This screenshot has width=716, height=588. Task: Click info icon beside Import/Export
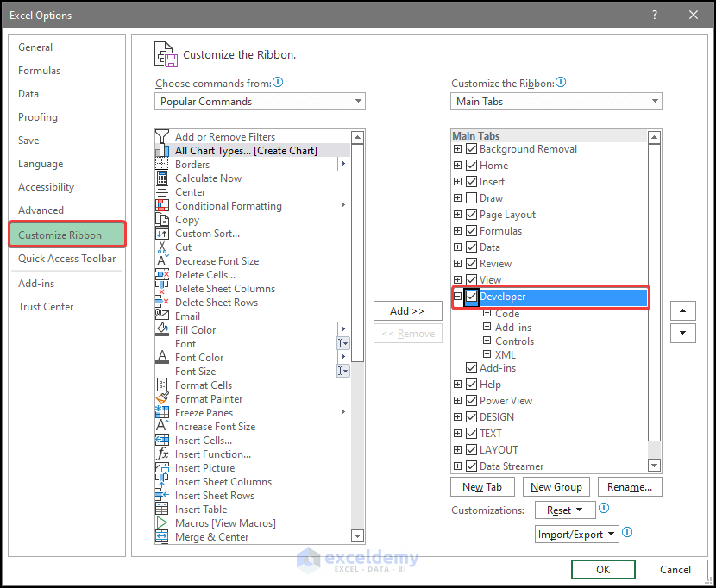pos(627,532)
